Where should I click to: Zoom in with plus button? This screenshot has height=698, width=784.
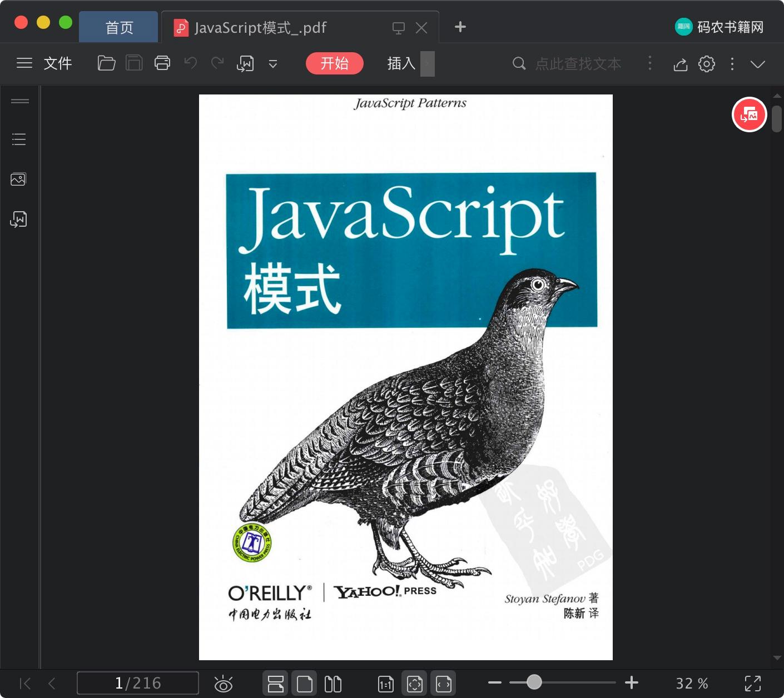pos(632,682)
